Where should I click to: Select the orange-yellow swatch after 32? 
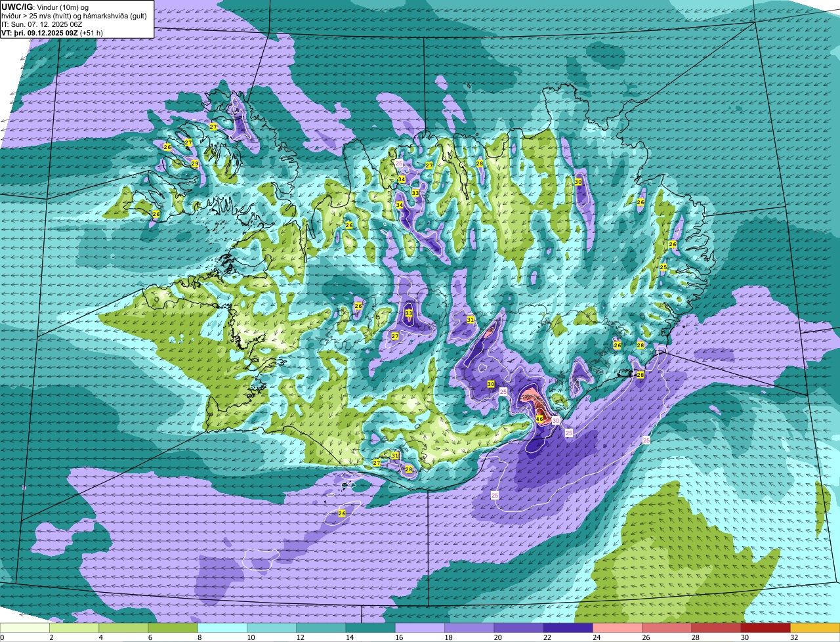pyautogui.click(x=815, y=628)
